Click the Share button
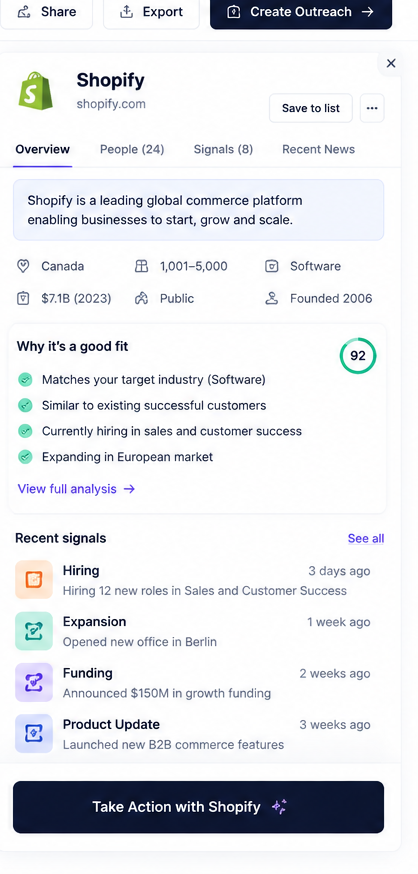 (46, 12)
